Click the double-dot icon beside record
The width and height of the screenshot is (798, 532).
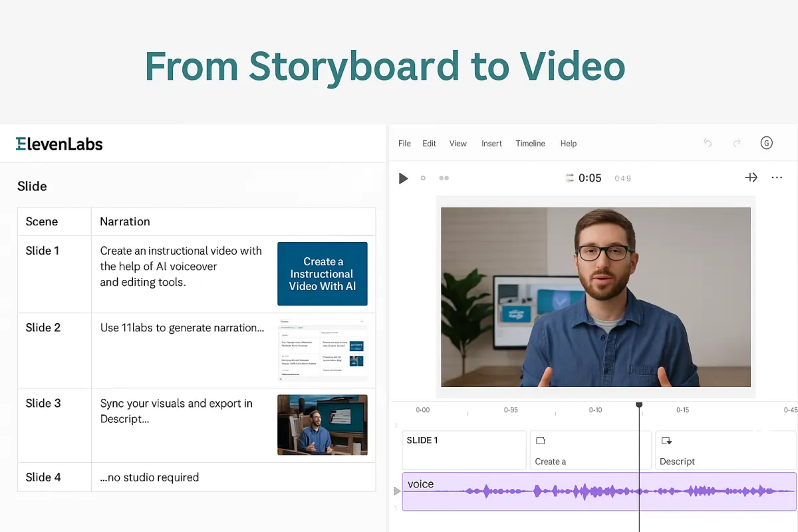coord(444,178)
